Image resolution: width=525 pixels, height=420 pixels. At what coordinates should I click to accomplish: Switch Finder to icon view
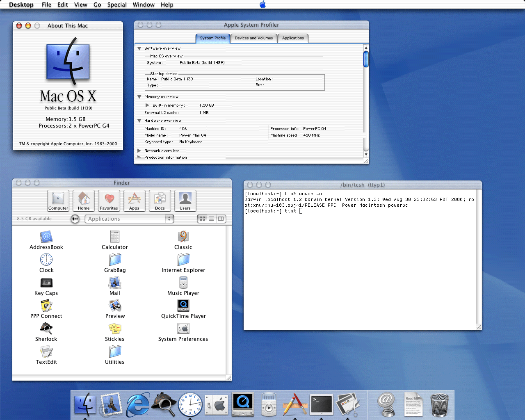(202, 219)
